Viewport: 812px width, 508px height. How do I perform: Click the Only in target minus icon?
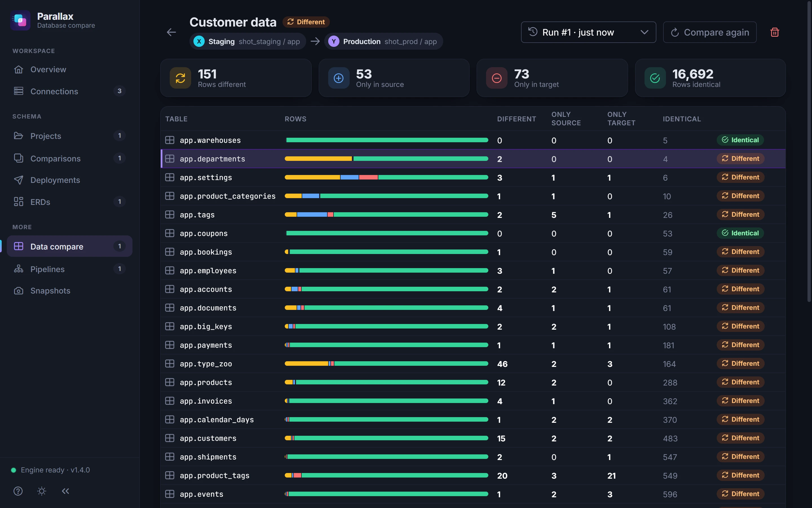coord(497,78)
